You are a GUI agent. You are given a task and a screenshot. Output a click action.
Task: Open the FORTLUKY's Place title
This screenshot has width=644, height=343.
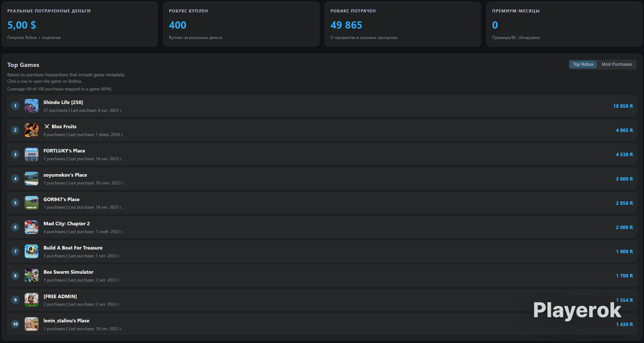(x=64, y=151)
